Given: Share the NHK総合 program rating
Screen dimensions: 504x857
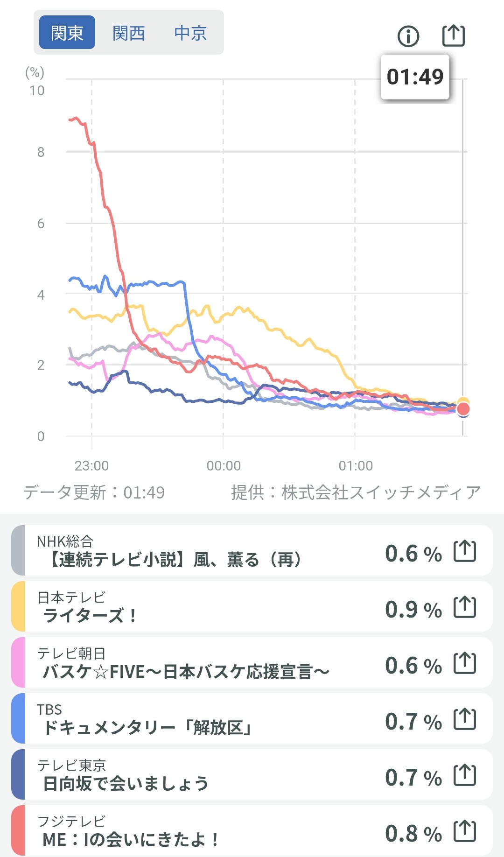Looking at the screenshot, I should [465, 551].
